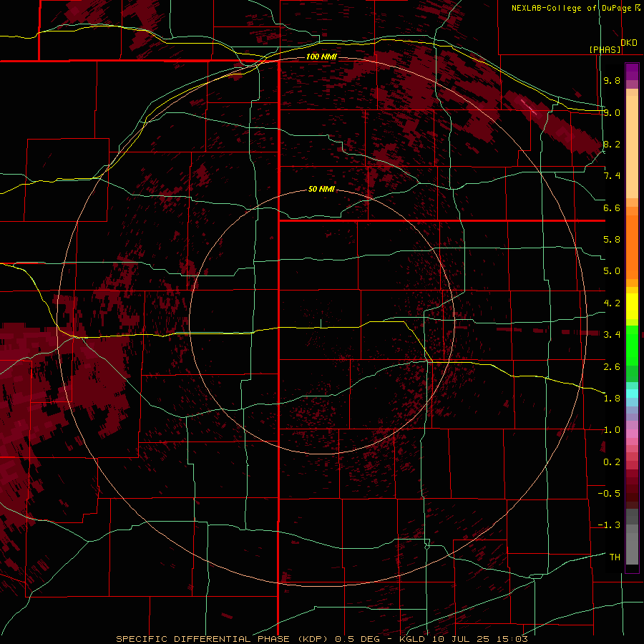Click the 50 NMI range ring label
Screen dimensions: 644x644
tap(321, 190)
